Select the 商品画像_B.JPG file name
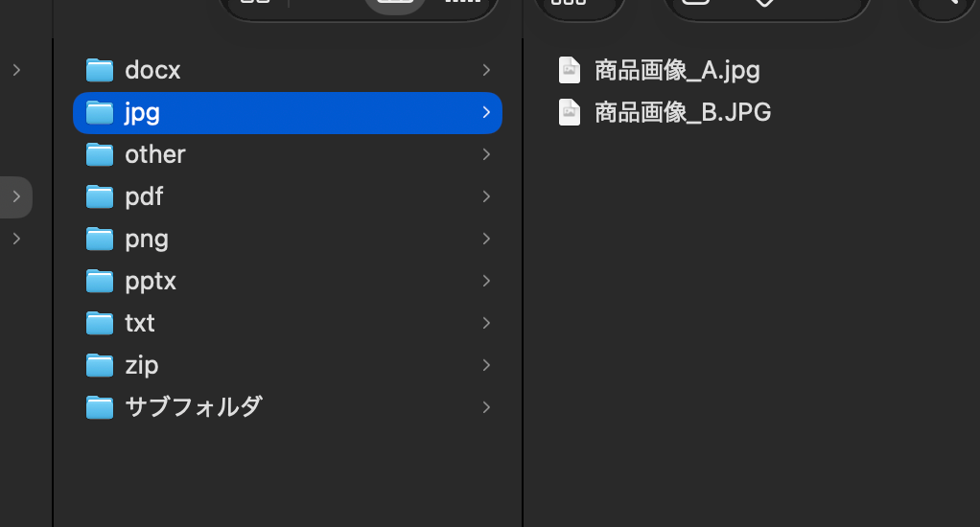This screenshot has width=980, height=527. [x=683, y=112]
